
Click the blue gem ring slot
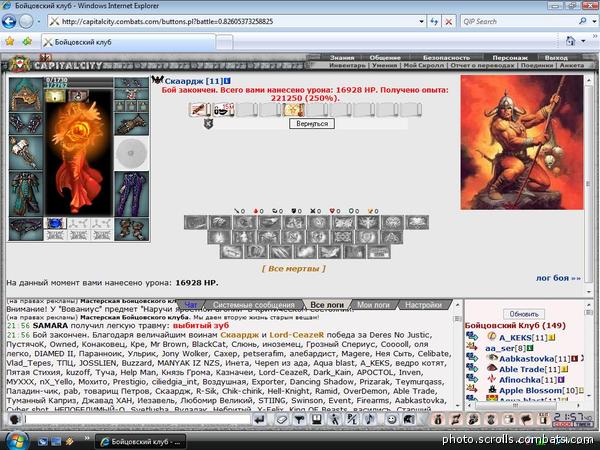coord(55,223)
